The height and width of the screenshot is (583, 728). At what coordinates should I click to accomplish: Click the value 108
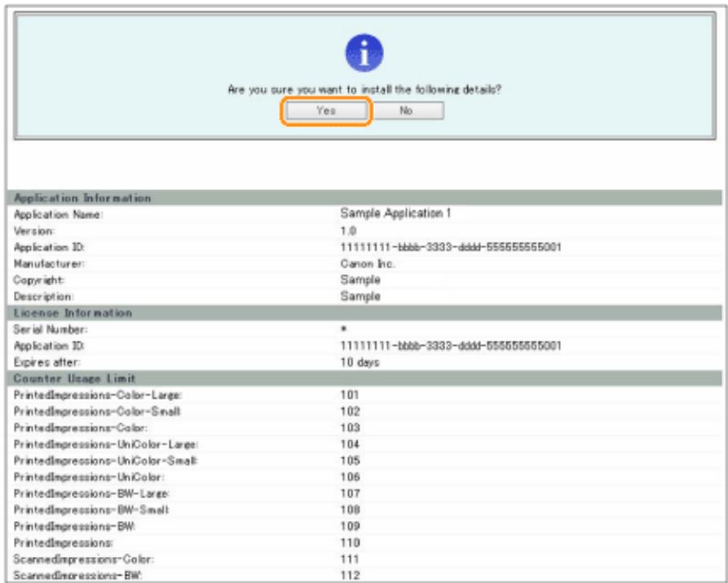coord(350,510)
